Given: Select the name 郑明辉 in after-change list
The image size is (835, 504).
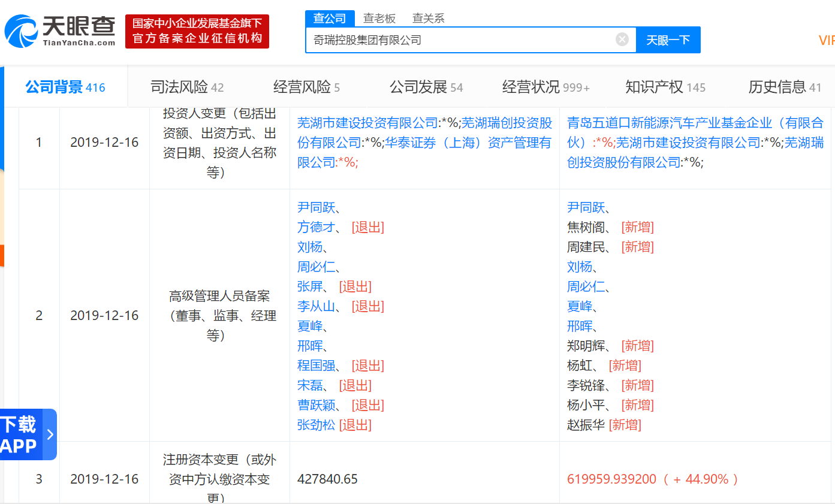Looking at the screenshot, I should point(586,346).
